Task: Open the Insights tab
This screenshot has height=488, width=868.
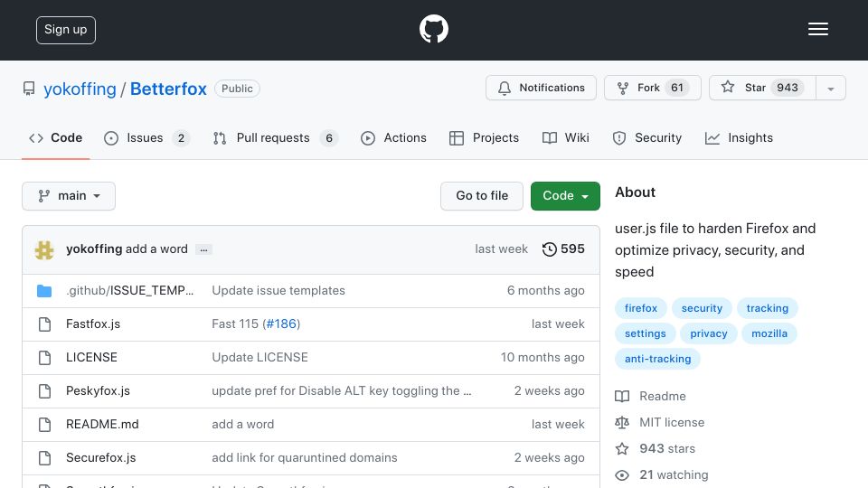Action: coord(739,137)
